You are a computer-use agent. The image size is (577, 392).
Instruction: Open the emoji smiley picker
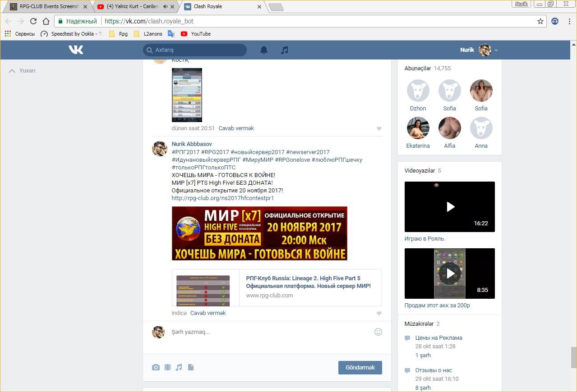378,332
